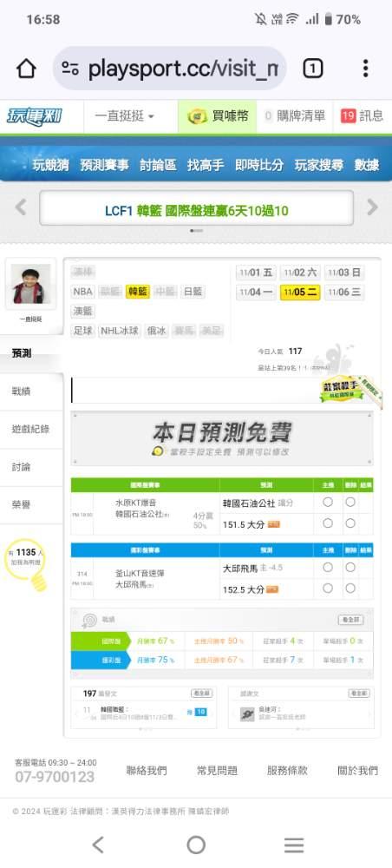Open the Chrome three-dot menu
This screenshot has height=868, width=392.
(365, 69)
